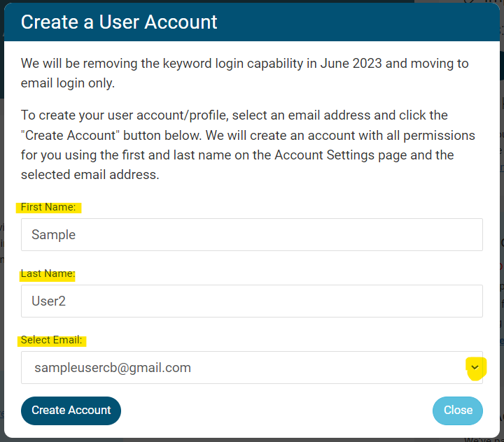Click the 'email login only.' text line

[67, 83]
